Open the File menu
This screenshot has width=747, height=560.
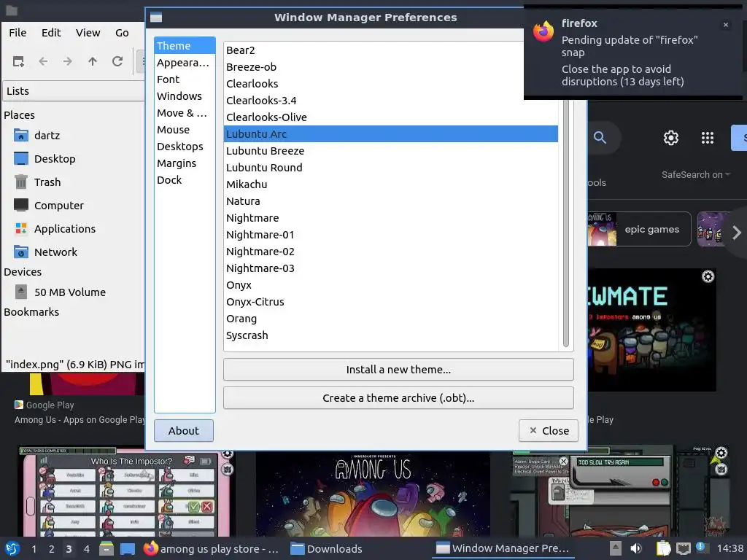pos(18,33)
